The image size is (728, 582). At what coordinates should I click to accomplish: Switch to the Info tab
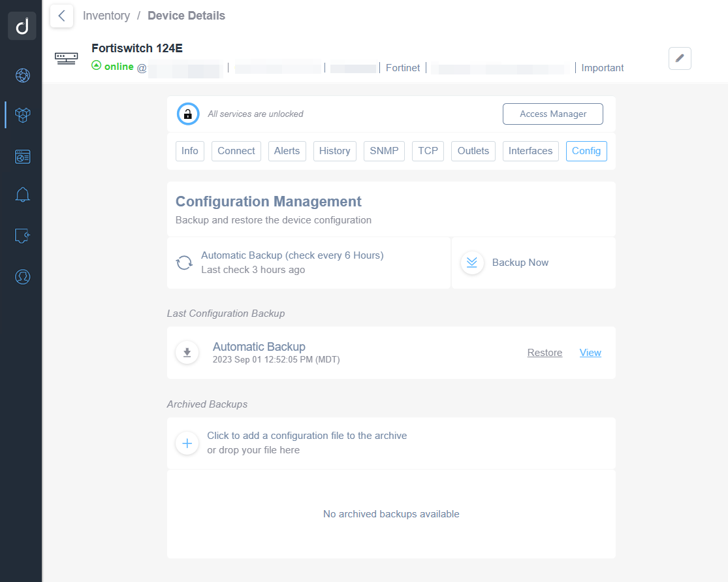tap(190, 151)
